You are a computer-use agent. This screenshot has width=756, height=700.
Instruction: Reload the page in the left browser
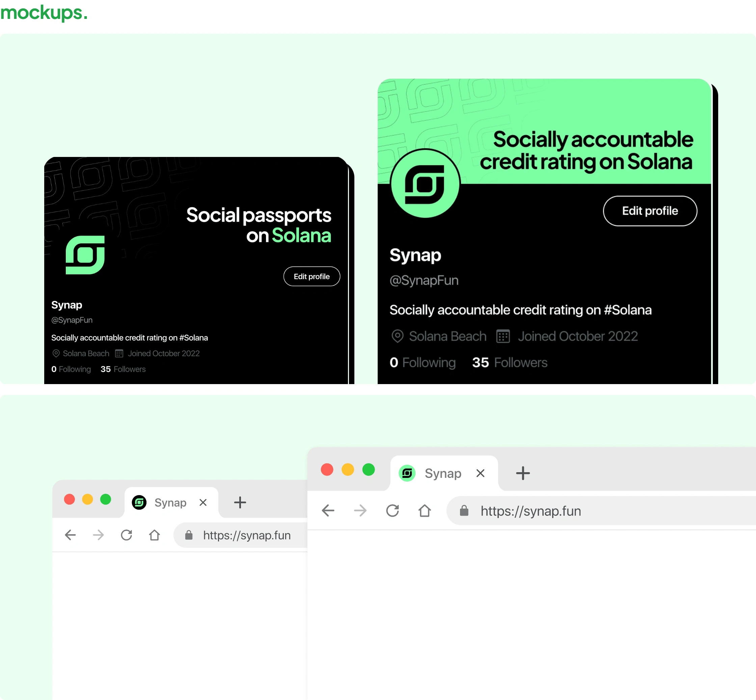127,535
